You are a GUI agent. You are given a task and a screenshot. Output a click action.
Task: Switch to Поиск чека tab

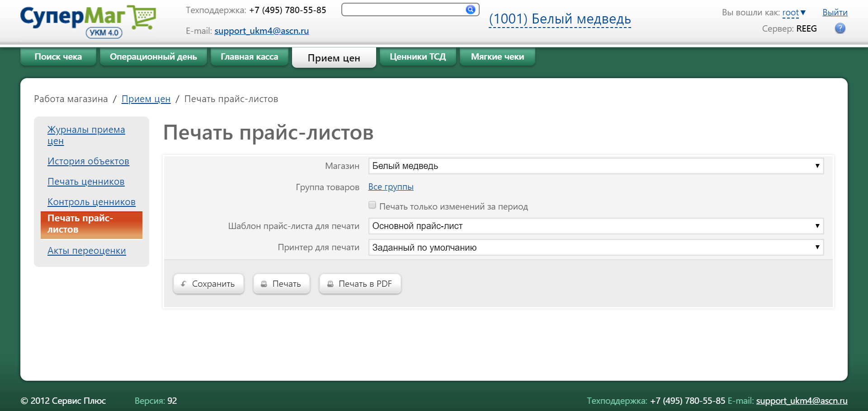coord(58,57)
